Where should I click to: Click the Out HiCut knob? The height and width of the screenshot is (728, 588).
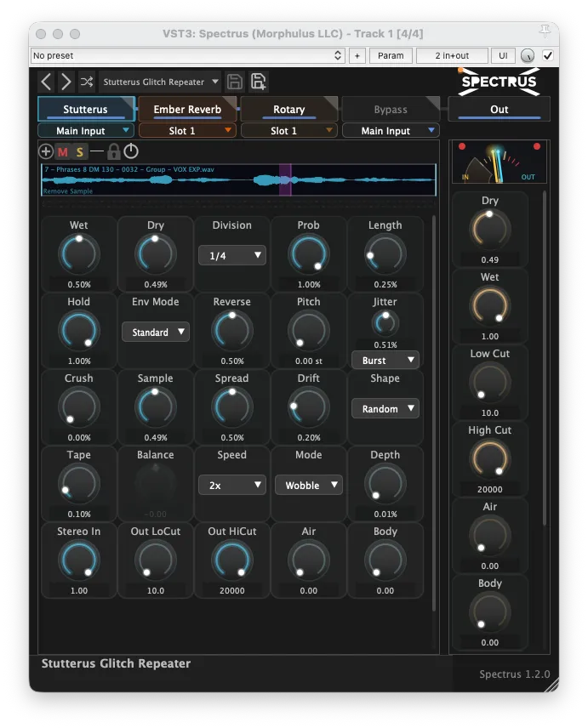(x=232, y=560)
